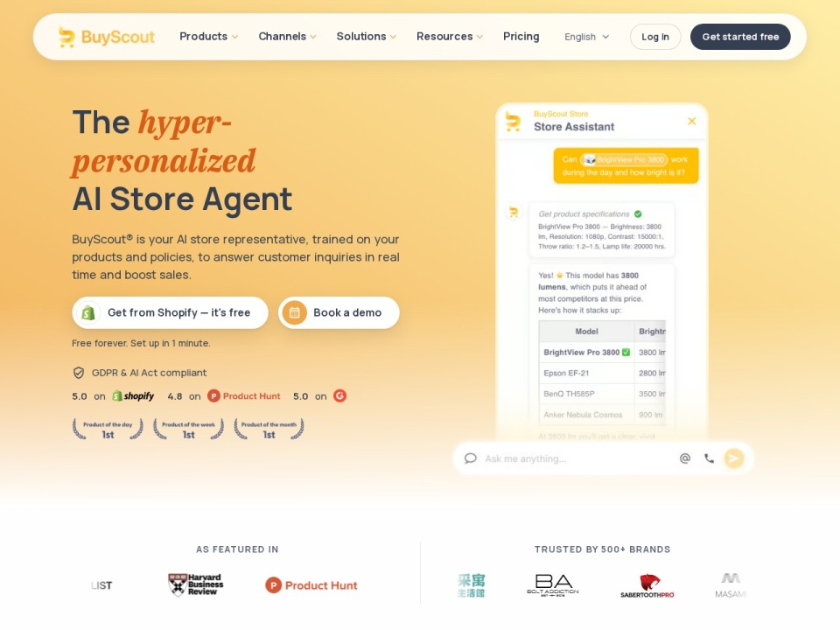
Task: Click the Bolt Addiction BA logo
Action: click(553, 585)
